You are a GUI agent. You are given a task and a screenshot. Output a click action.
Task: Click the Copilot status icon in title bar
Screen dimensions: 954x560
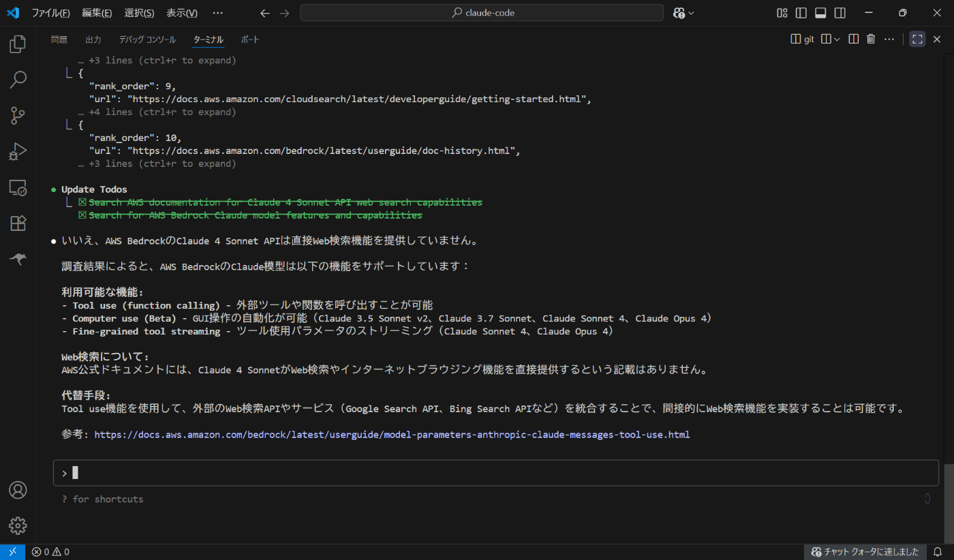[679, 13]
